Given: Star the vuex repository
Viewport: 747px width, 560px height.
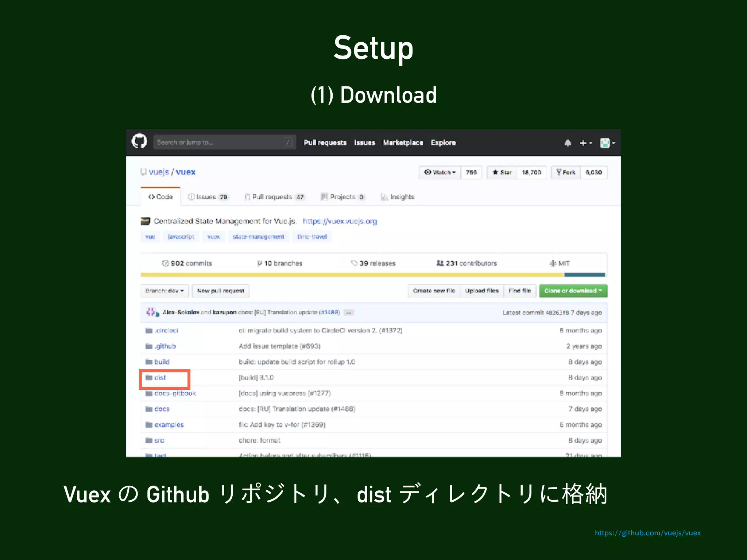Looking at the screenshot, I should point(502,172).
